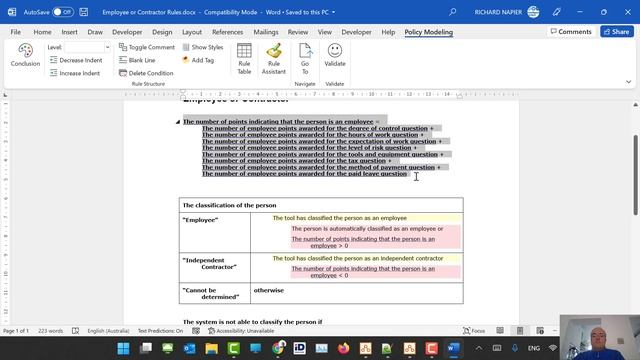Viewport: 640px width, 360px height.
Task: Open the Comments pane button
Action: coord(571,31)
